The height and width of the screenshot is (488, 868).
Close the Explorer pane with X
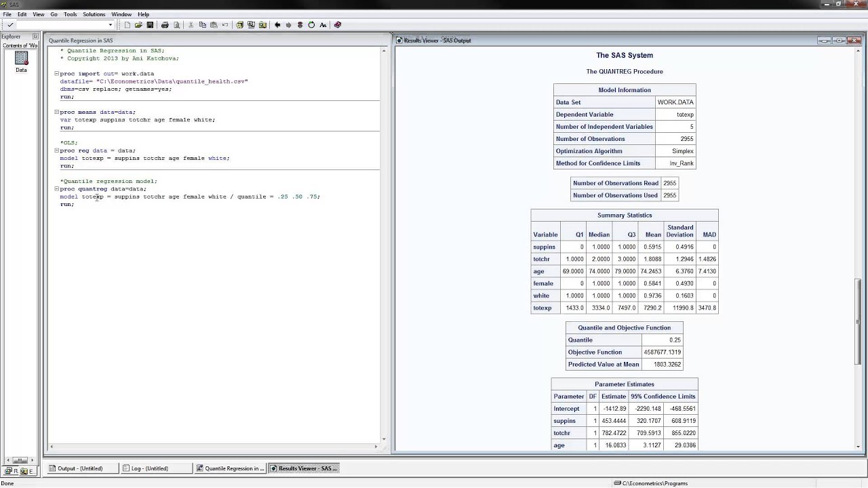pyautogui.click(x=35, y=37)
